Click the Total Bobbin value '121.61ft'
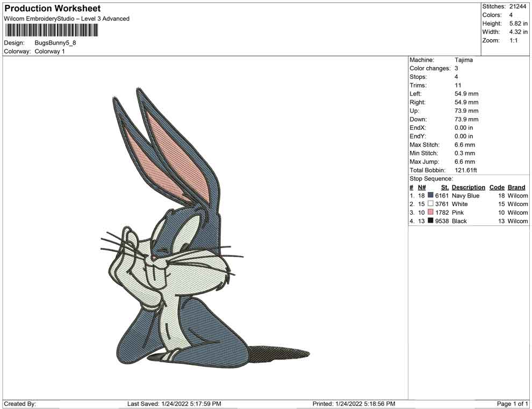The height and width of the screenshot is (409, 532). tap(466, 170)
